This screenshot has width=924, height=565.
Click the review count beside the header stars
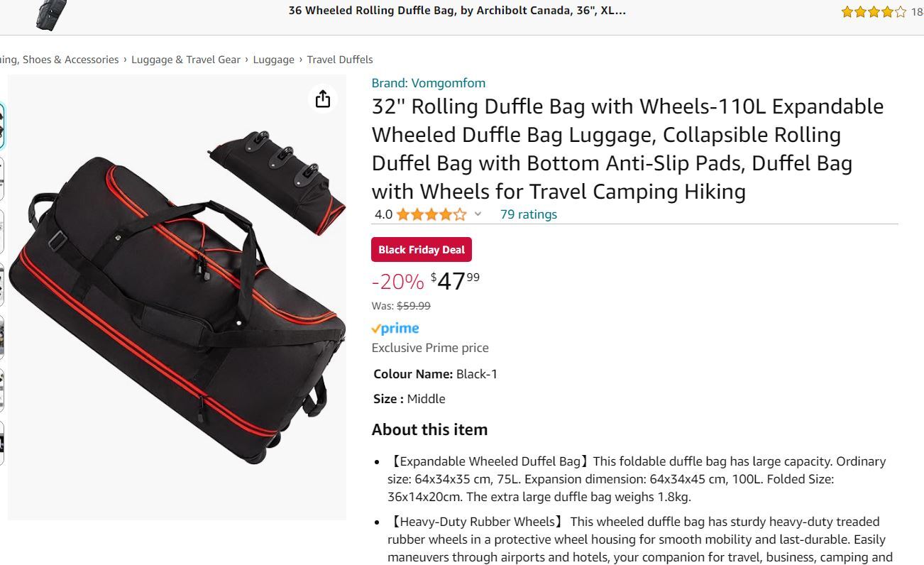[x=916, y=11]
